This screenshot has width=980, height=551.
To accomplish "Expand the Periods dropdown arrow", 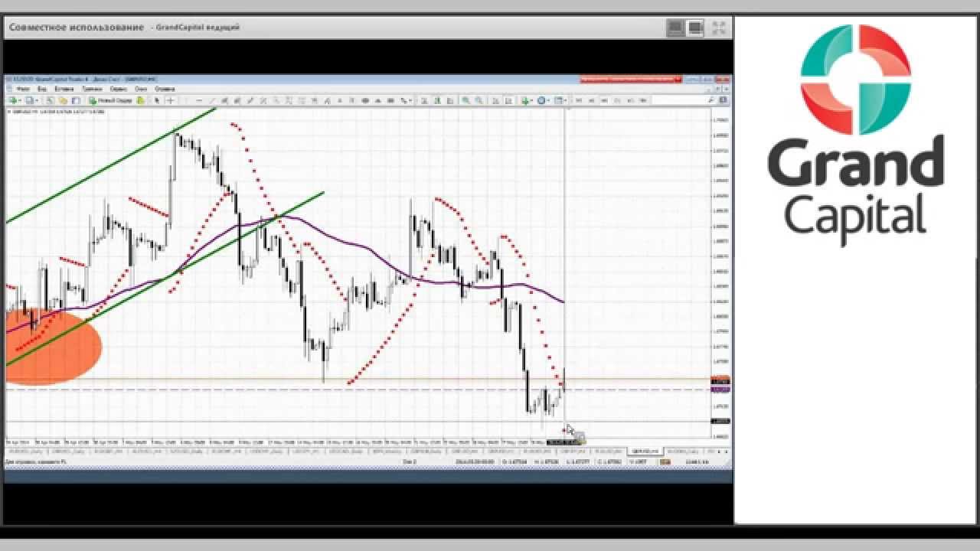I will point(549,100).
